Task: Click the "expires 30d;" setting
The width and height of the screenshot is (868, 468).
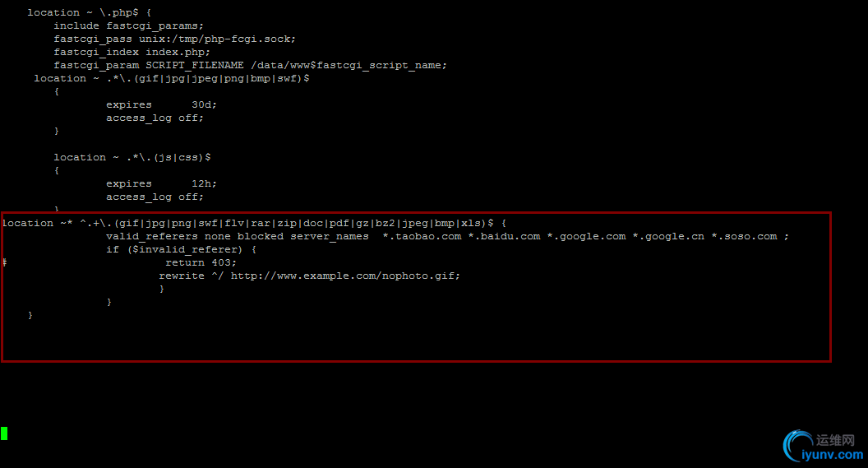Action: click(161, 104)
